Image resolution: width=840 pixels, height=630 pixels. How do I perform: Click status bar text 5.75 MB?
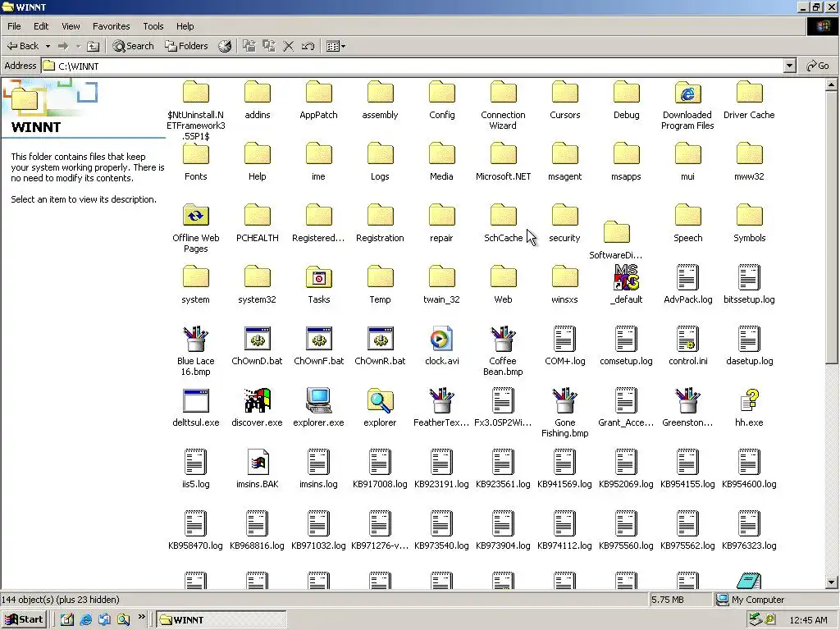[x=668, y=600]
